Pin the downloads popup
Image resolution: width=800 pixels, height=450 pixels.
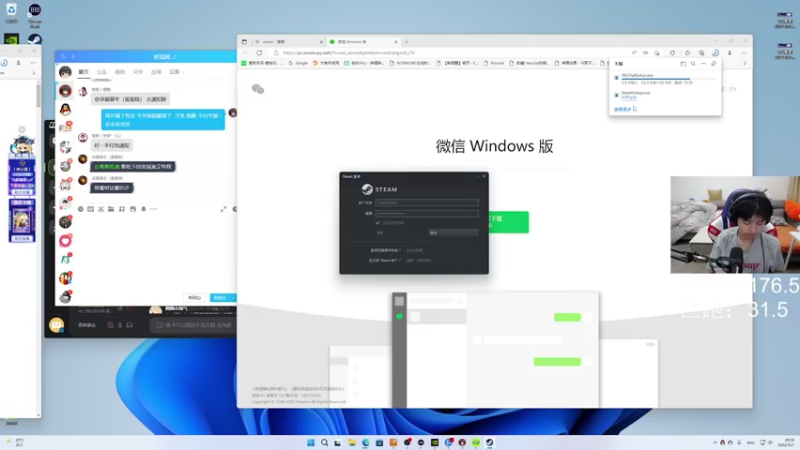click(x=713, y=64)
